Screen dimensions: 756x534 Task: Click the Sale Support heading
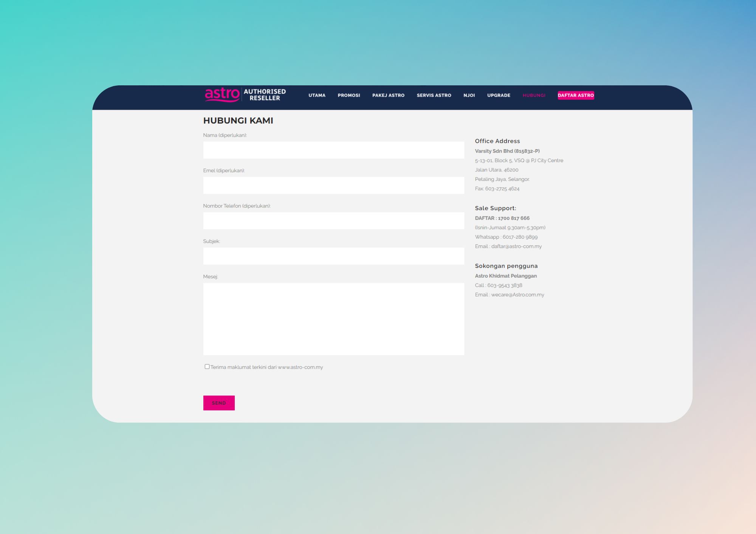(496, 208)
